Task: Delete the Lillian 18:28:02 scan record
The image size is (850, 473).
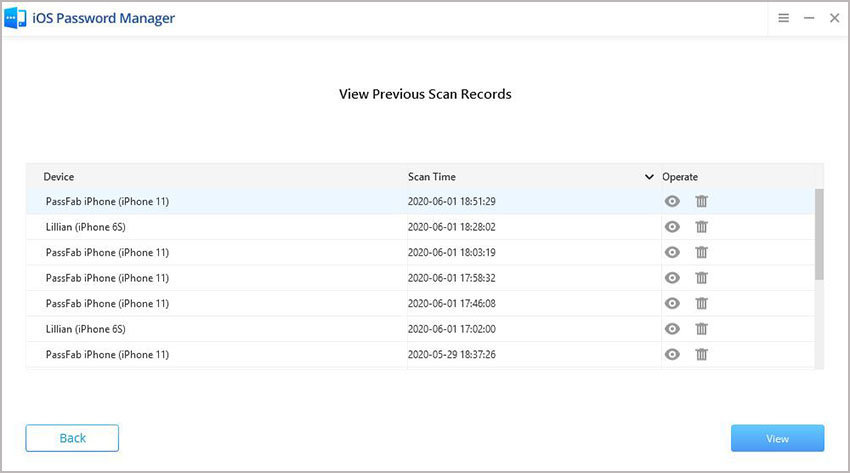Action: (x=701, y=227)
